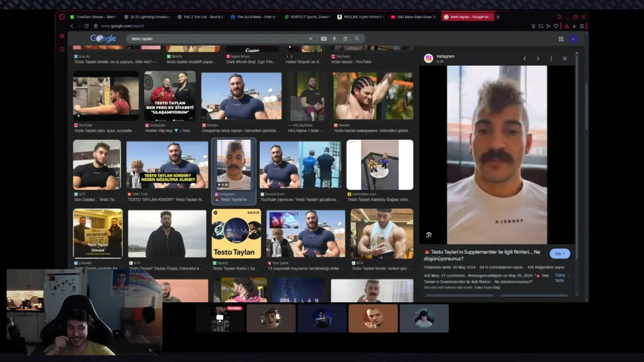Screen dimensions: 644x362
Task: Open the downloads icon in toolbar
Action: [x=575, y=26]
